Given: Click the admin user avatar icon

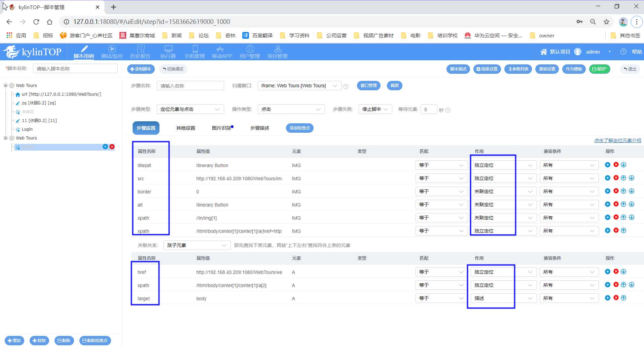Looking at the screenshot, I should (578, 52).
